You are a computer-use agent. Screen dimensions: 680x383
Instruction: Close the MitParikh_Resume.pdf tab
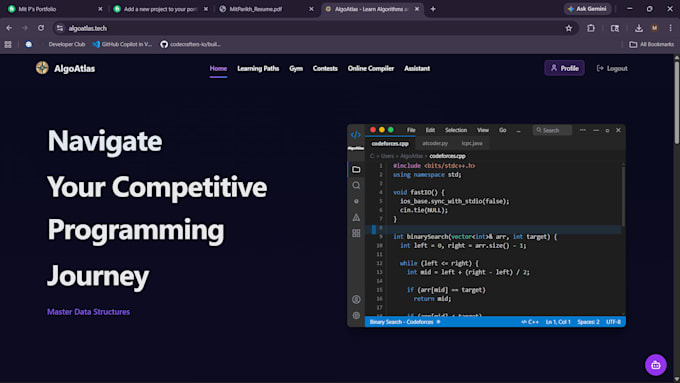click(x=311, y=9)
